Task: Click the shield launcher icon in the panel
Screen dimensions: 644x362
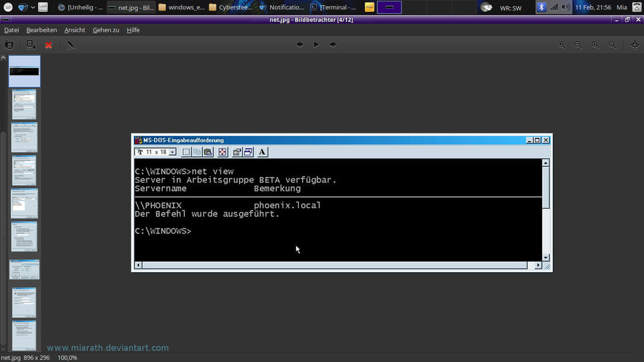Action: [23, 7]
